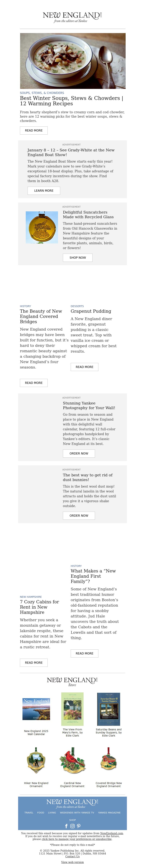Open the Facebook icon in footer
Viewport: 145px width, 868px height.
pyautogui.click(x=66, y=826)
